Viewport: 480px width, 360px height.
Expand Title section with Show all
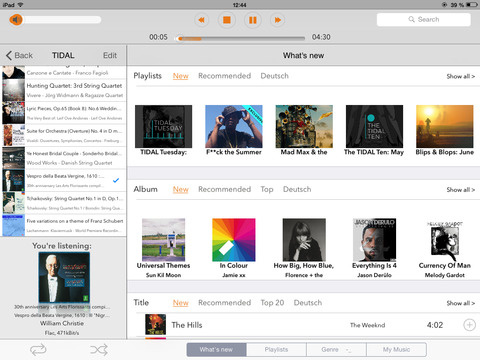(x=461, y=303)
